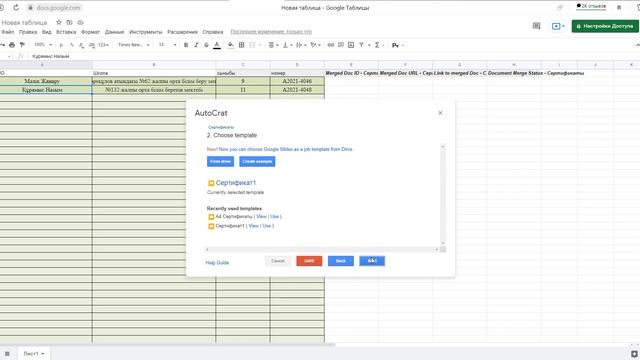Click the Back button in AutoCrat
This screenshot has width=640, height=360.
point(341,261)
